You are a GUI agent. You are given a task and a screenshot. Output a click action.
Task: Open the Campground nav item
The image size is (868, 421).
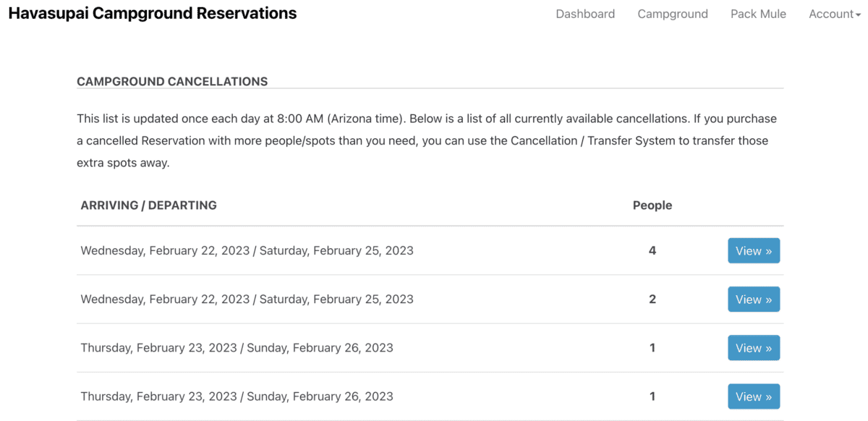[673, 14]
